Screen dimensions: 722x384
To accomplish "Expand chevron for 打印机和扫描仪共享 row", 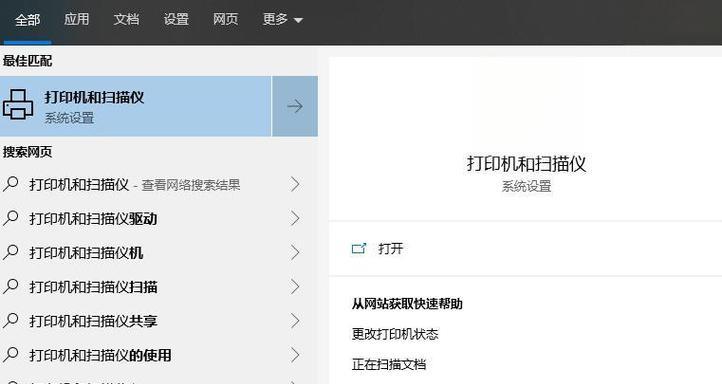I will (x=295, y=320).
